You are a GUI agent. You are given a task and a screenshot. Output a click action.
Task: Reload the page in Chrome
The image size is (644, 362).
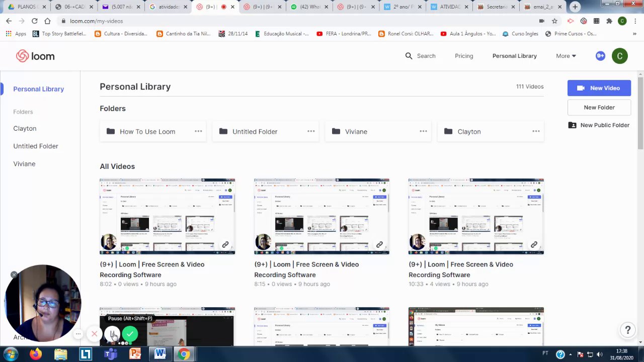click(34, 21)
